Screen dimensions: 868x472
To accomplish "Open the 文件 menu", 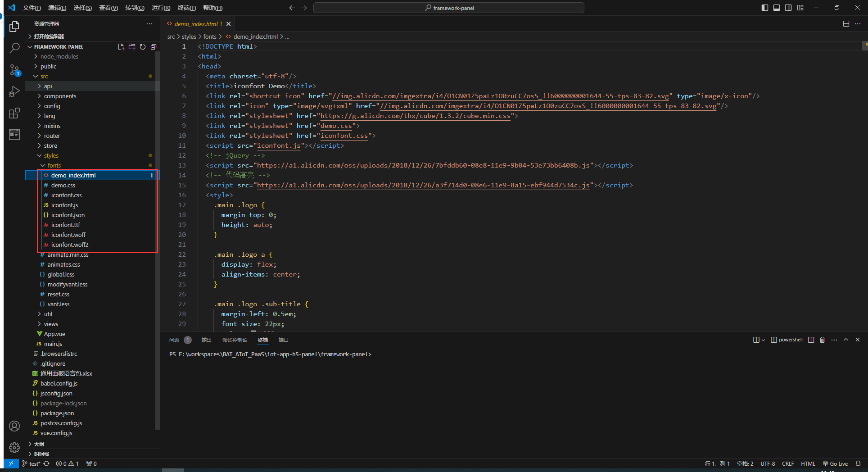I will point(32,8).
